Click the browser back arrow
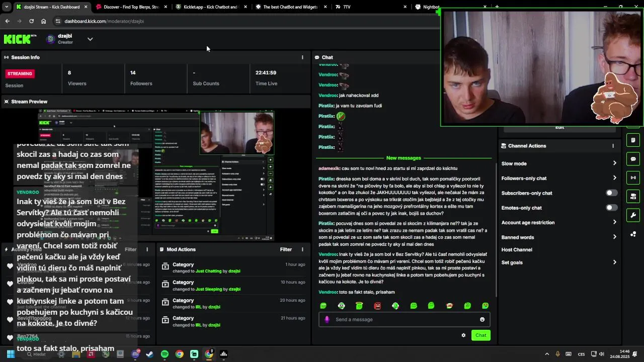Screen dimensions: 644x362 pyautogui.click(x=7, y=21)
